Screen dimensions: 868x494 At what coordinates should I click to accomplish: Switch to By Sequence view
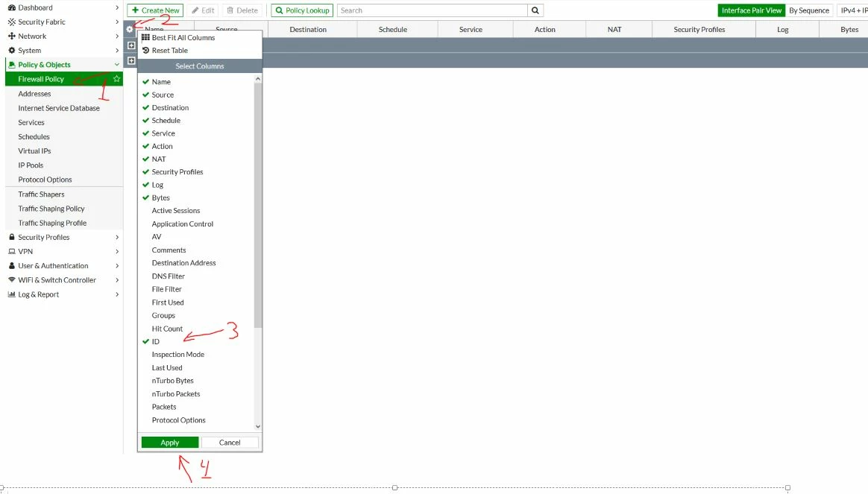(809, 10)
